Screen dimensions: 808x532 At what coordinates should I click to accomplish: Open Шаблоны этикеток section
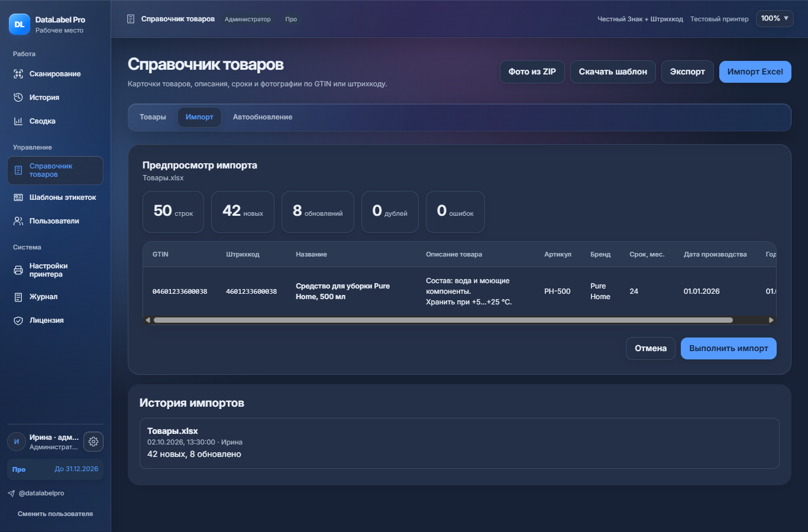55,197
